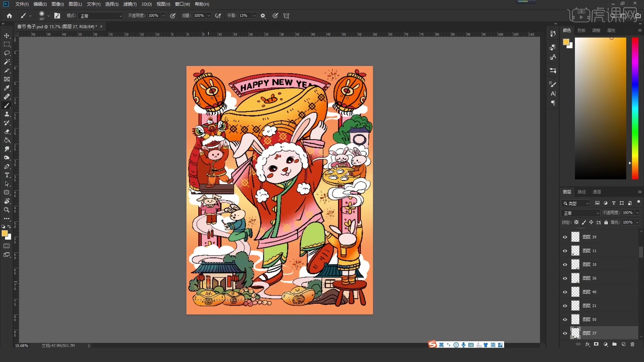Image resolution: width=644 pixels, height=362 pixels.
Task: Open the 图像(I) menu
Action: pos(58,4)
